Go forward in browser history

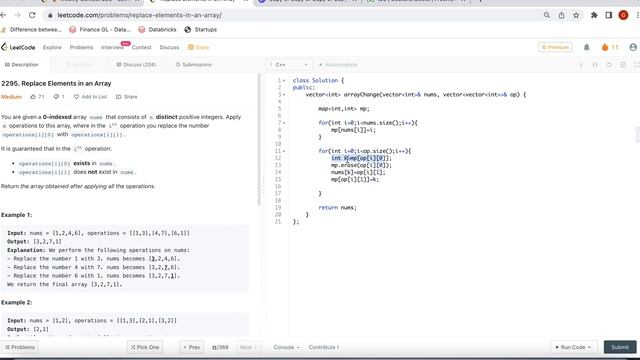coord(17,15)
